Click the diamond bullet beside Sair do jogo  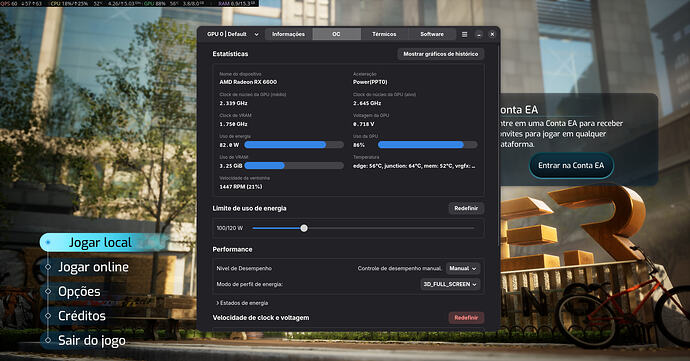pos(48,340)
